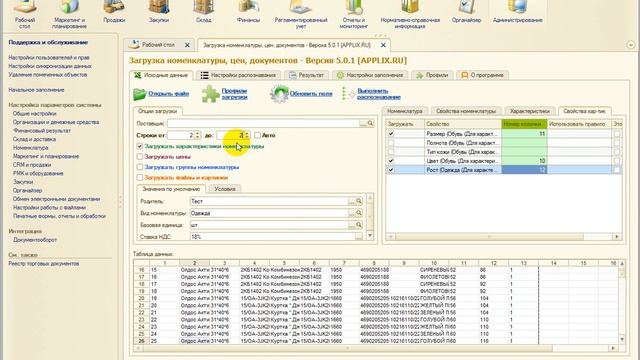
Task: Open the Регламентированный учет section icon
Action: pos(301,7)
